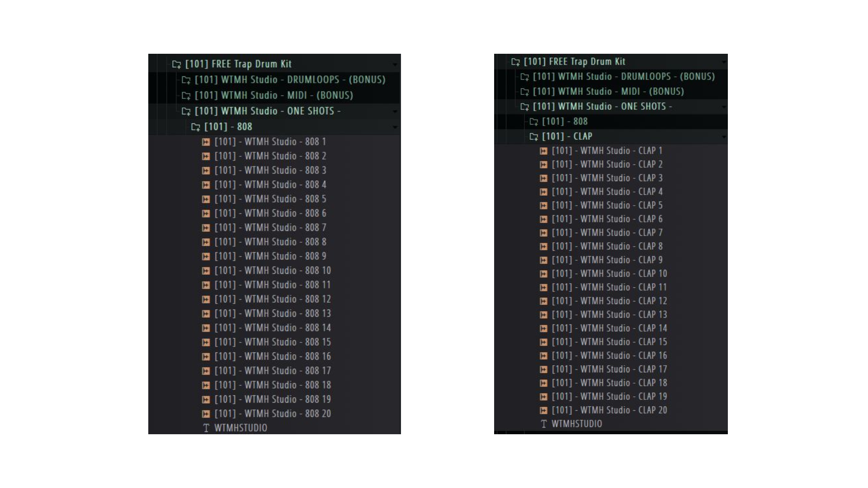Click the sample icon beside 808 20
Viewport: 868px width, 488px height.
click(206, 414)
